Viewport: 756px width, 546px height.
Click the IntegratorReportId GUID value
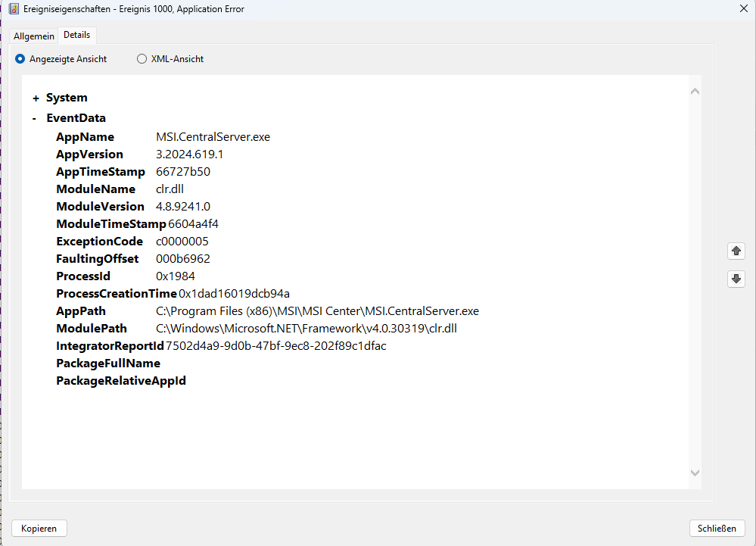click(x=275, y=346)
